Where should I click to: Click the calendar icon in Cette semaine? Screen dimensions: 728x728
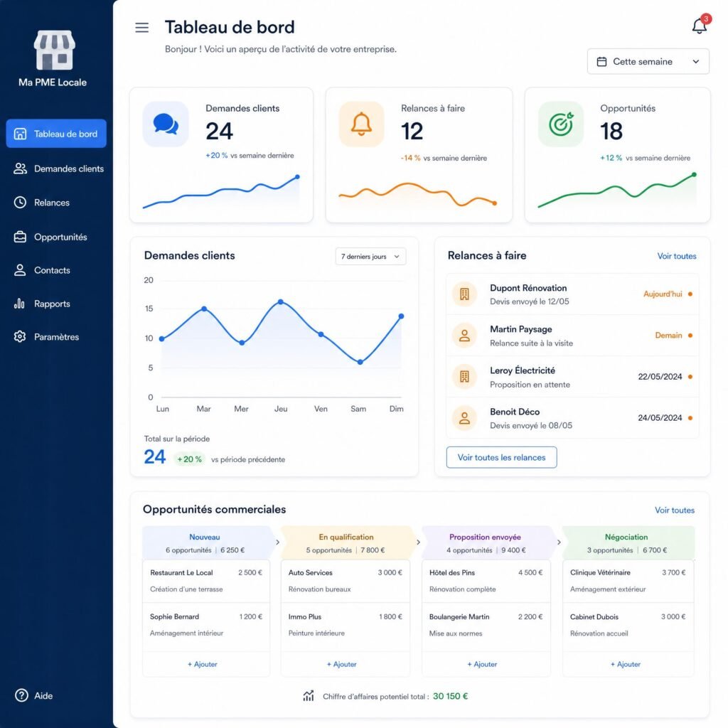pyautogui.click(x=601, y=61)
